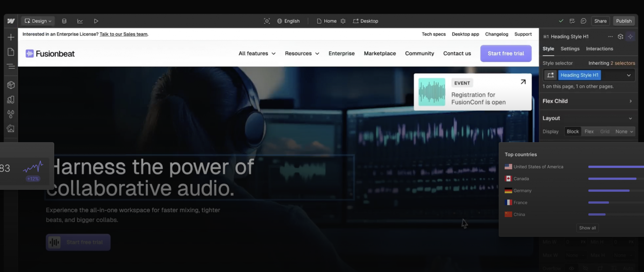Open the CMS database icon
This screenshot has width=644, height=272.
[x=64, y=21]
